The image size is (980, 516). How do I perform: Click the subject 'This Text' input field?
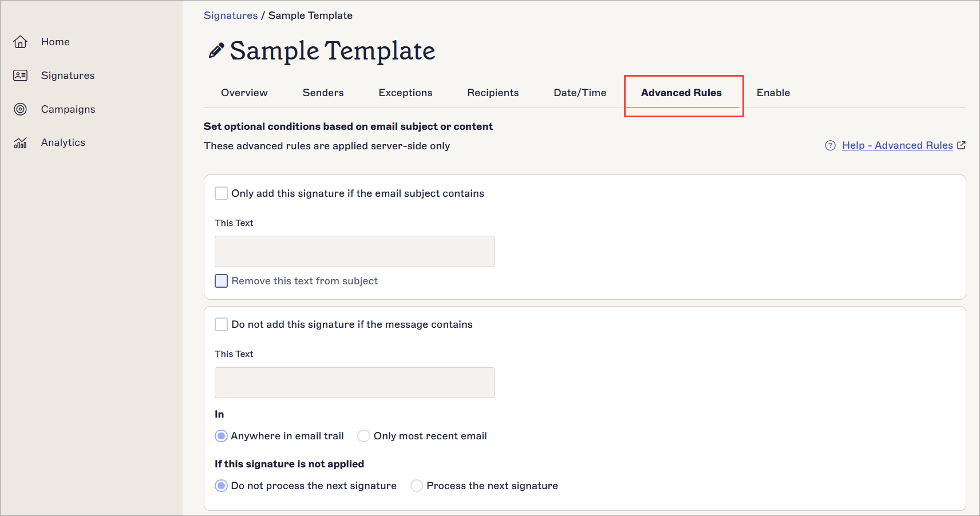354,251
